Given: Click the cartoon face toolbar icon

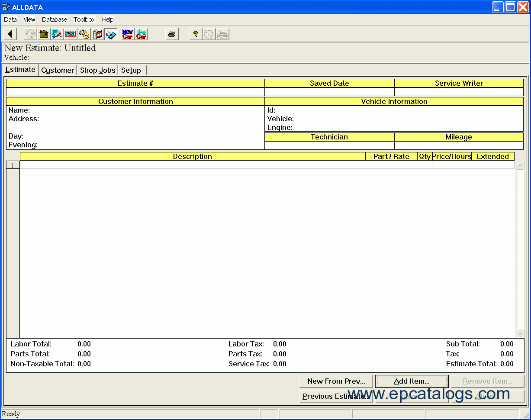Looking at the screenshot, I should point(30,34).
